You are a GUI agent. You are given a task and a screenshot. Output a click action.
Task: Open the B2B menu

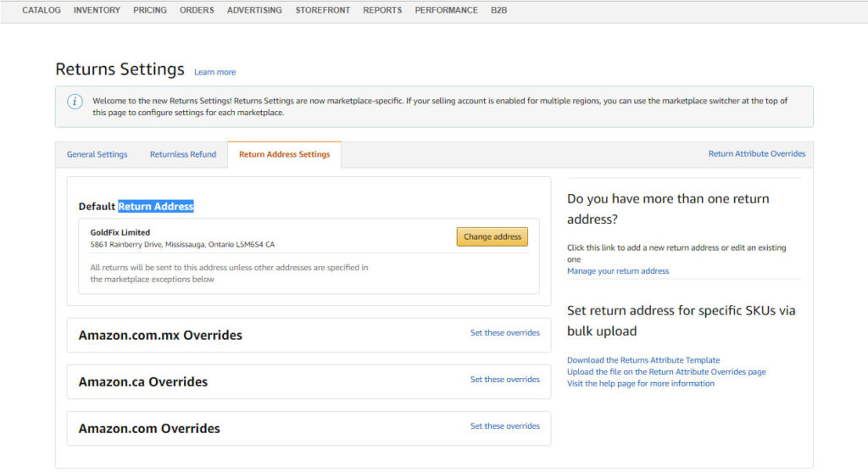coord(499,10)
